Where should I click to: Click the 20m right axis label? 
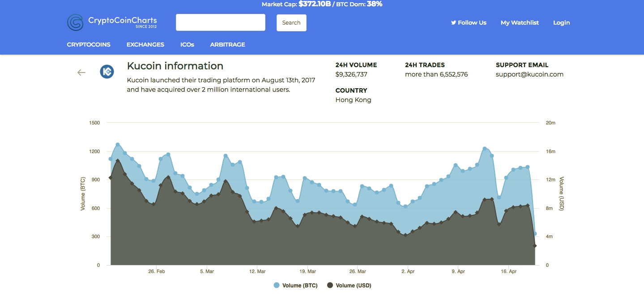[x=551, y=123]
